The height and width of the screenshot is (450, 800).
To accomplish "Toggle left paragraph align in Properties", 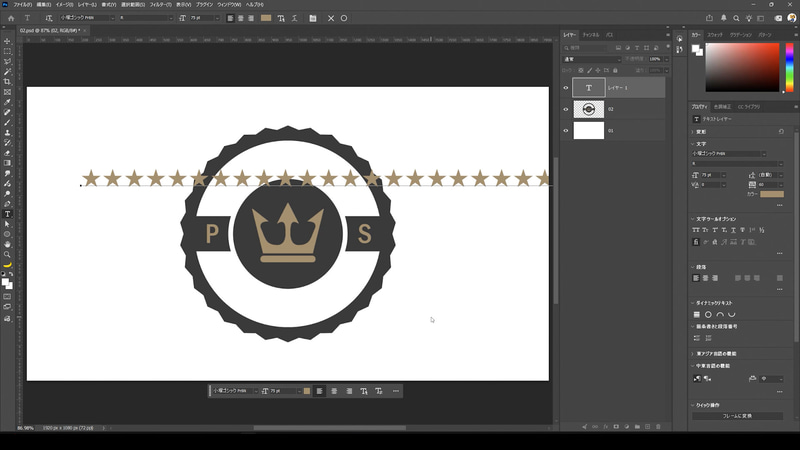I will [696, 278].
